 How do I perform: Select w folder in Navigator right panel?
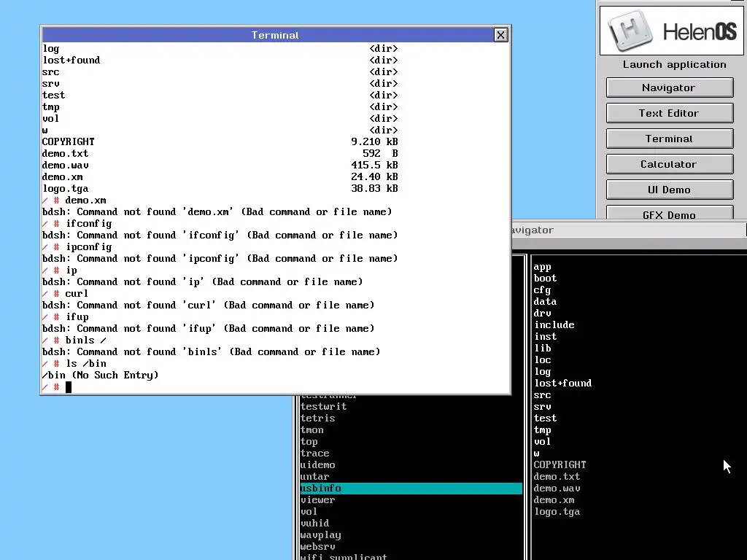point(536,454)
